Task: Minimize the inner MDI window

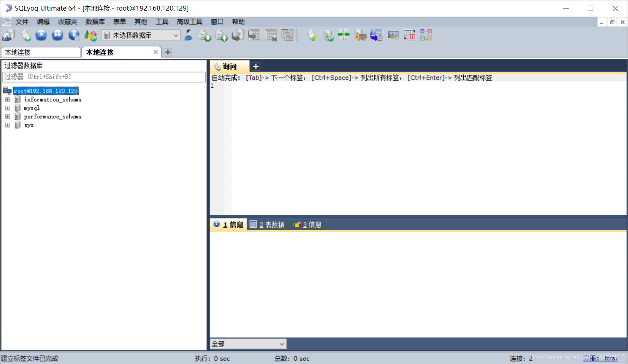Action: (601, 22)
